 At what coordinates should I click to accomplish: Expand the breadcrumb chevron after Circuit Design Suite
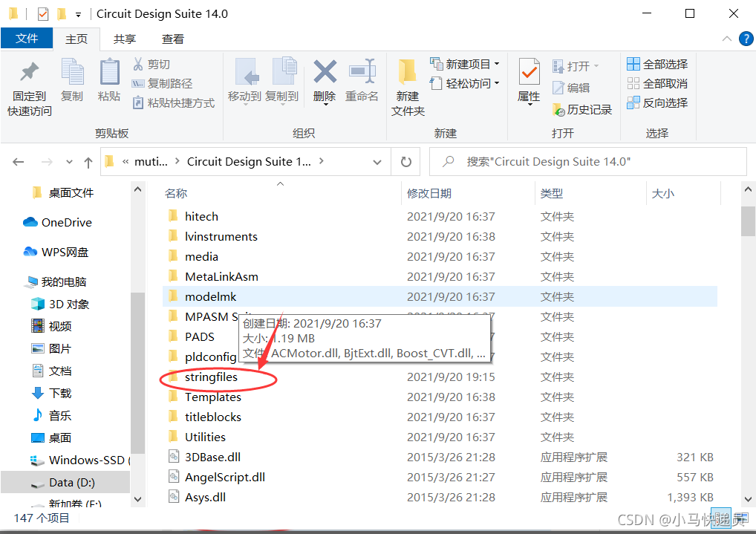pos(322,161)
